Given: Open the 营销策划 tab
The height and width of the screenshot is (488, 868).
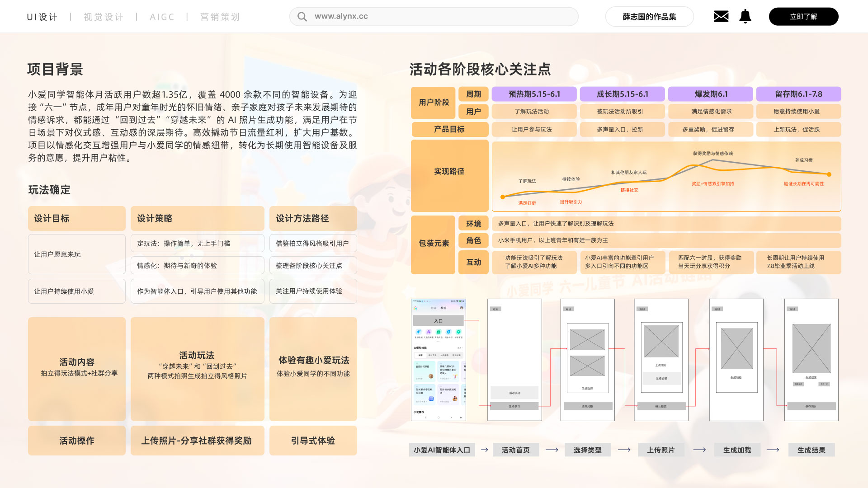Looking at the screenshot, I should click(x=220, y=17).
